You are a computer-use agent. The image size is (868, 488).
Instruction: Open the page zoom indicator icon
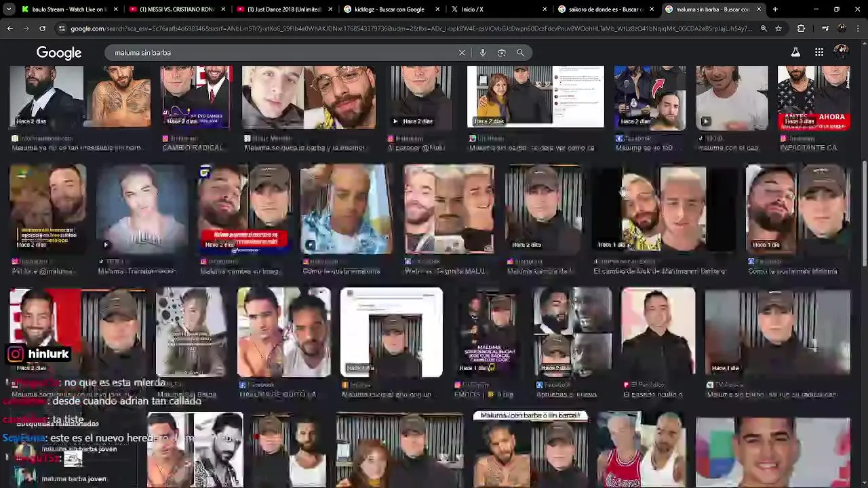(764, 28)
